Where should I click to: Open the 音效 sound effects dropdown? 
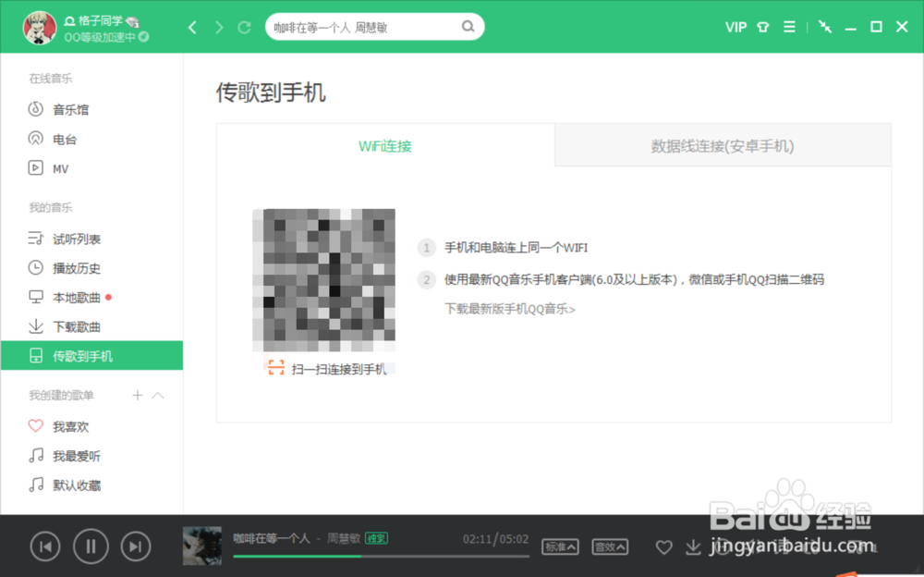[610, 546]
